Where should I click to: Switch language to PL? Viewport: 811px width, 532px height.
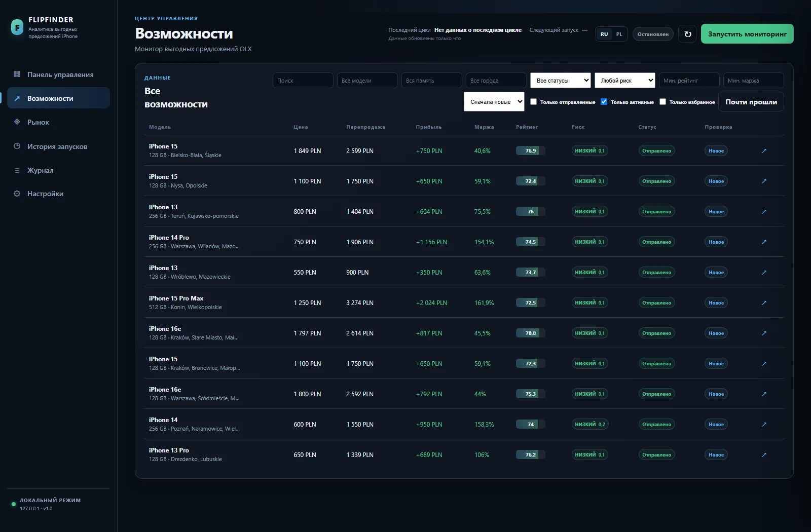coord(619,34)
